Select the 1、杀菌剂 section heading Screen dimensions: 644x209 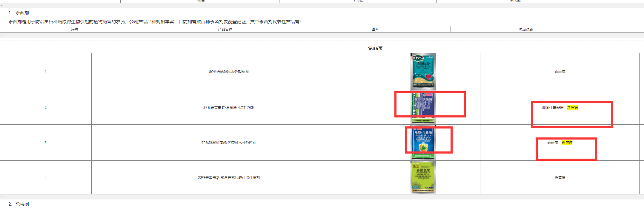click(x=19, y=13)
